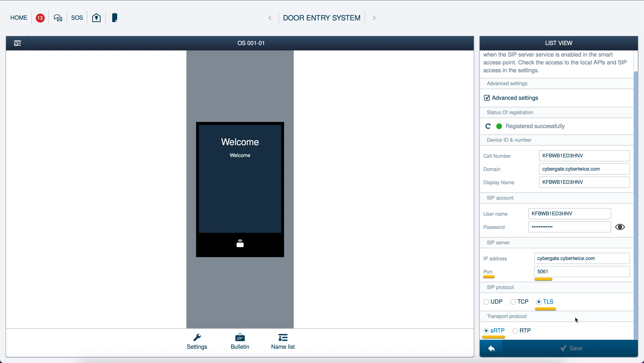644x363 pixels.
Task: Open the messages envelope icon
Action: tap(58, 18)
